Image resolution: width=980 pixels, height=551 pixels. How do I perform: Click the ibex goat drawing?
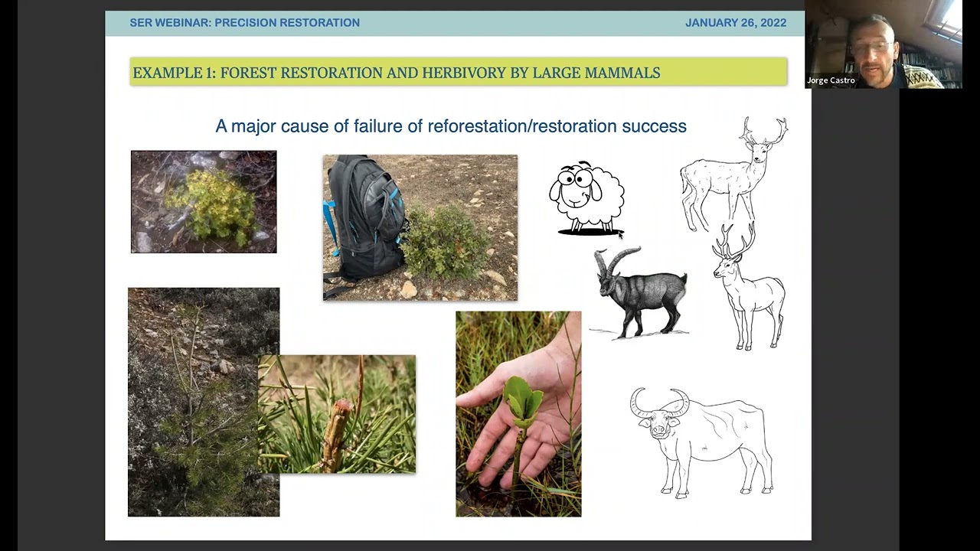[x=639, y=292]
